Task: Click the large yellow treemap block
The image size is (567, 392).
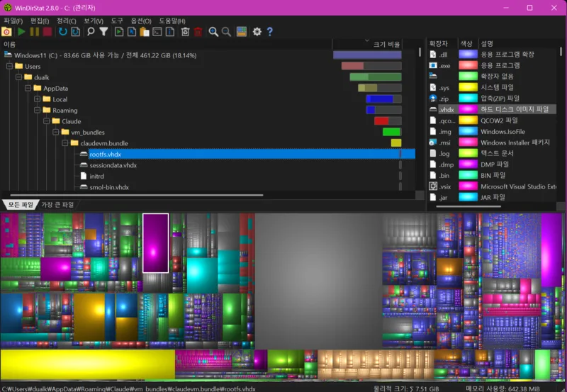Action: pos(87,364)
